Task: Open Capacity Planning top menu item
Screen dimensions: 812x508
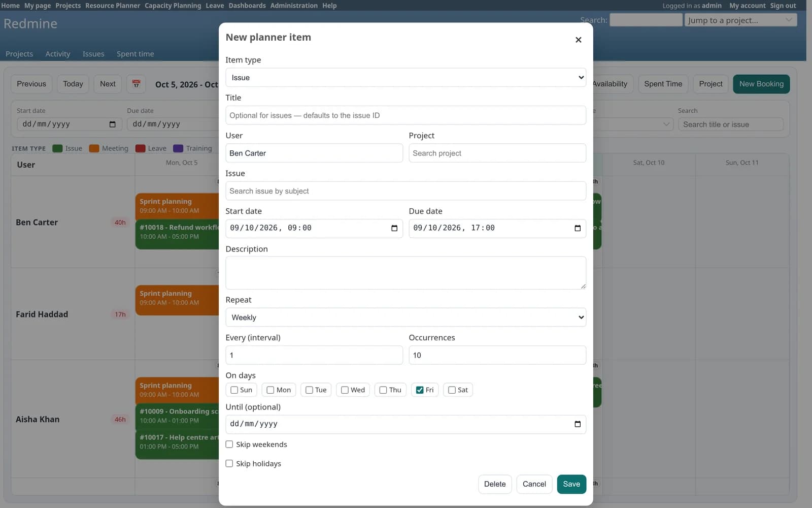Action: [x=173, y=6]
